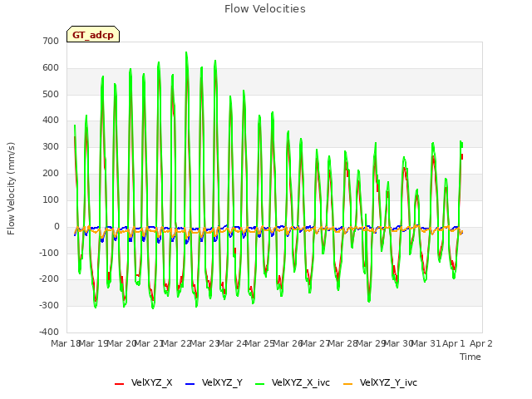Click the Mar 24 x-axis date label
Viewport: 532px width, 399px height.
point(232,343)
